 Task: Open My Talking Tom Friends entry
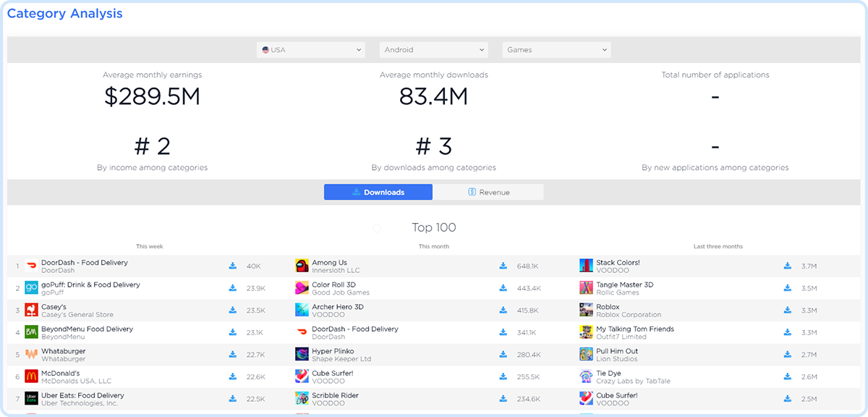634,329
